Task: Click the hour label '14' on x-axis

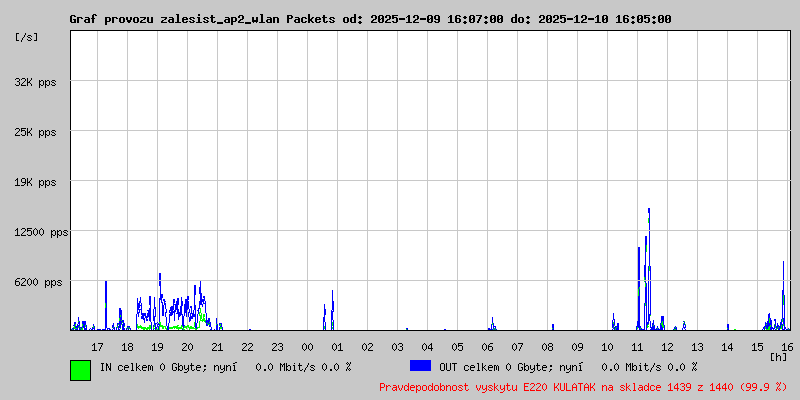Action: click(728, 347)
